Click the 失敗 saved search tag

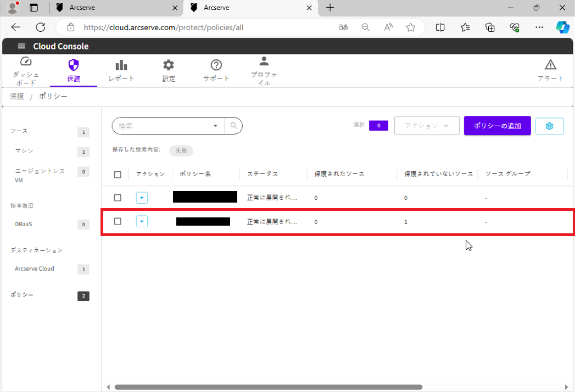[181, 150]
